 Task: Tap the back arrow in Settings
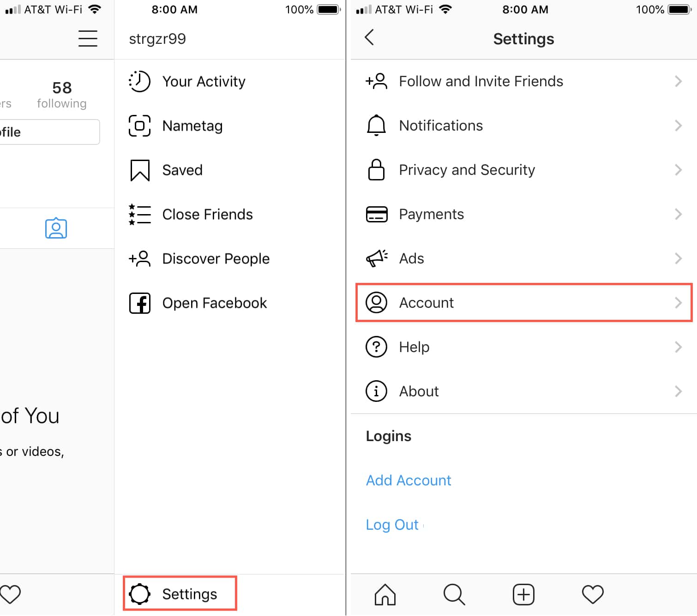pyautogui.click(x=369, y=37)
